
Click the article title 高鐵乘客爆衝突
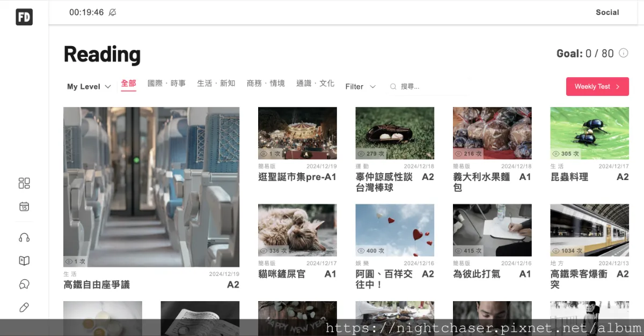point(579,279)
